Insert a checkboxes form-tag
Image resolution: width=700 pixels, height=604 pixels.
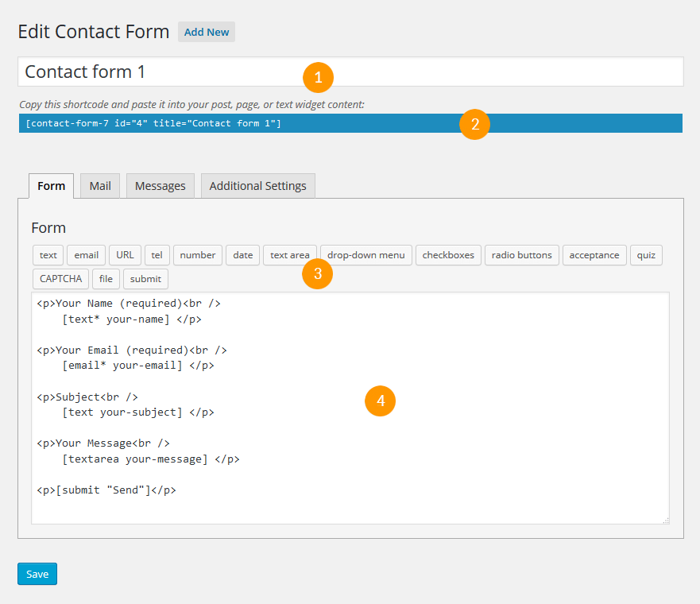[447, 255]
